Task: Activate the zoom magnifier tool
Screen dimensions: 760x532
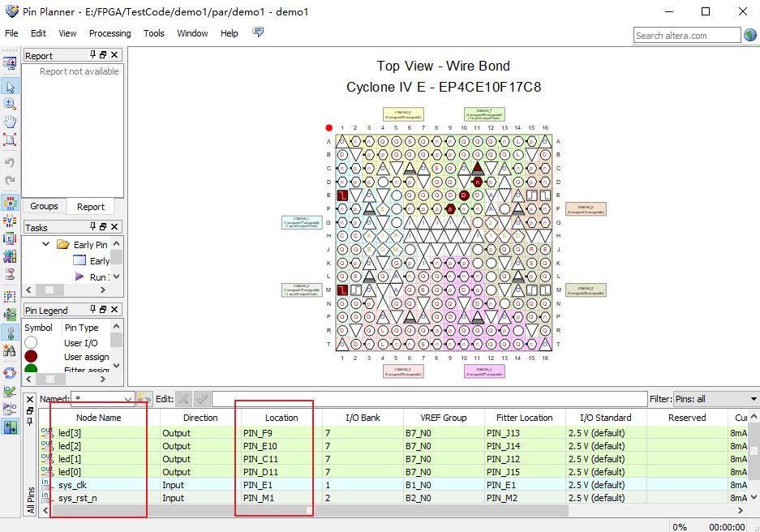Action: (11, 104)
